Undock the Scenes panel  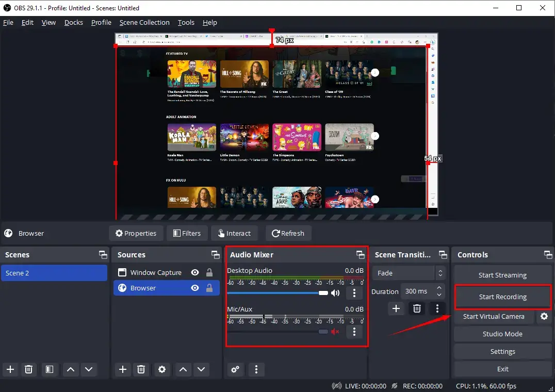click(103, 254)
